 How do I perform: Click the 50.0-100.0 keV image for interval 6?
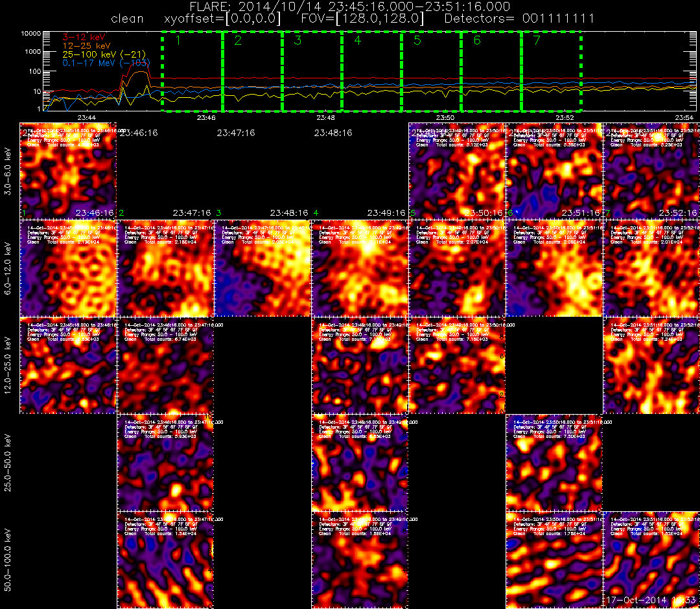tap(554, 560)
